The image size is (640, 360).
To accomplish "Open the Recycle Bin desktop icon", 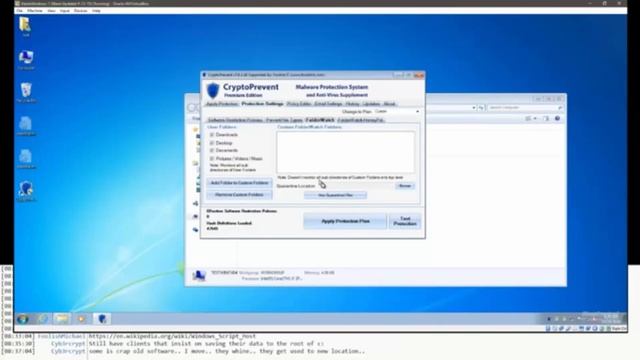I will point(26,90).
